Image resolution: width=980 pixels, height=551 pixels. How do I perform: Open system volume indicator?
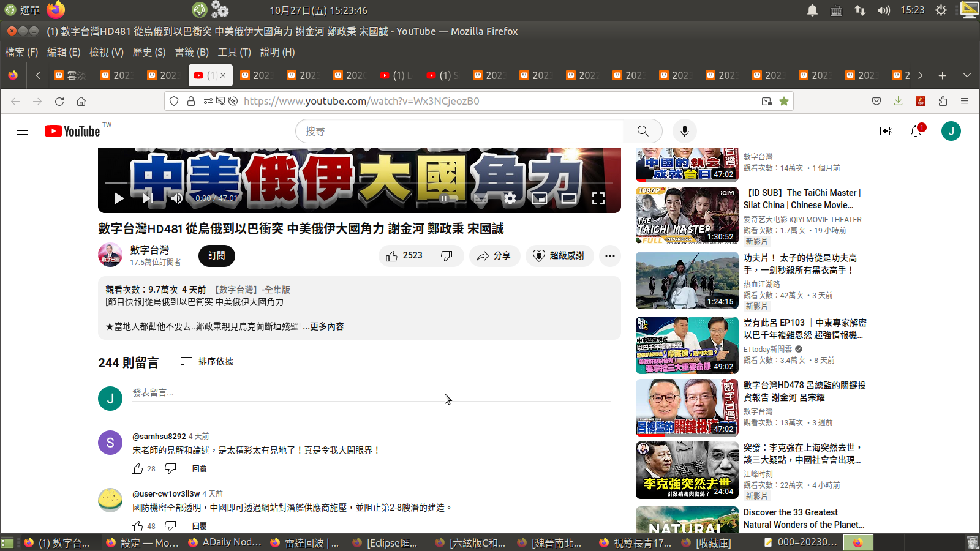[x=883, y=10]
